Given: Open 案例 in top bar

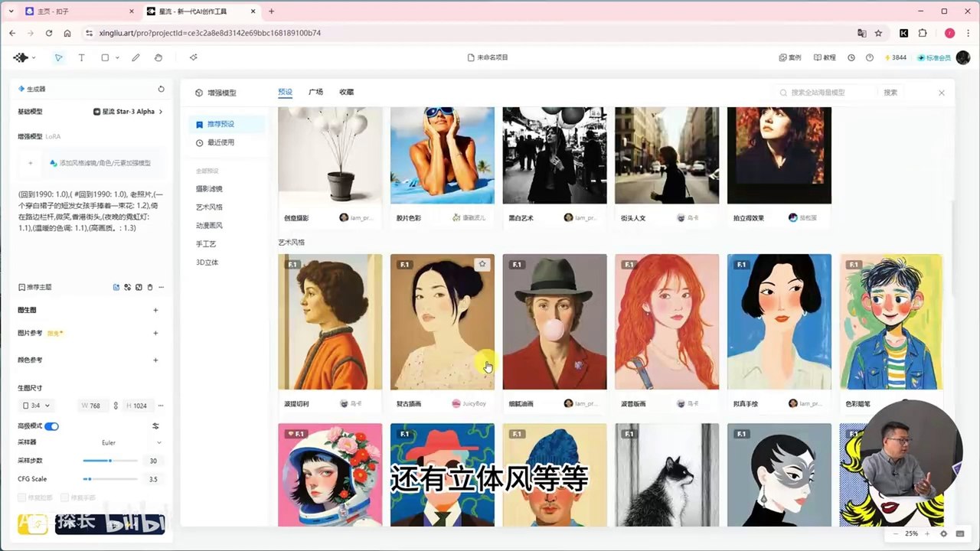Looking at the screenshot, I should pyautogui.click(x=790, y=57).
